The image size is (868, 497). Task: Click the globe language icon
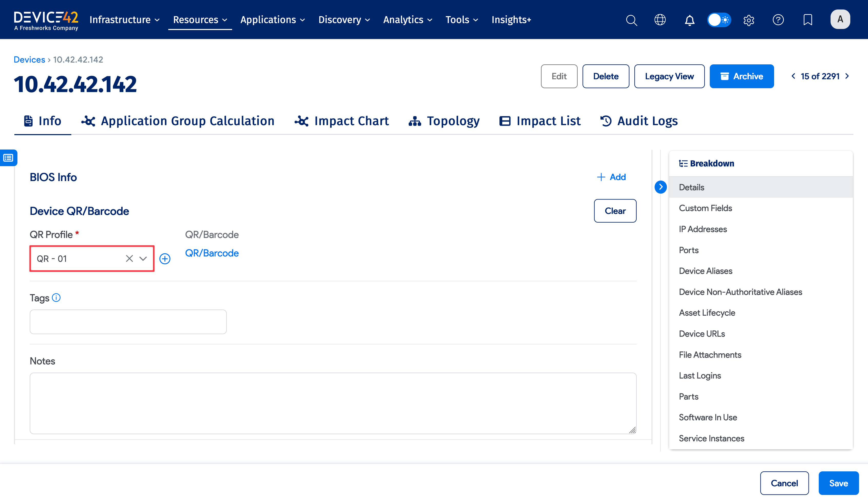pos(660,20)
